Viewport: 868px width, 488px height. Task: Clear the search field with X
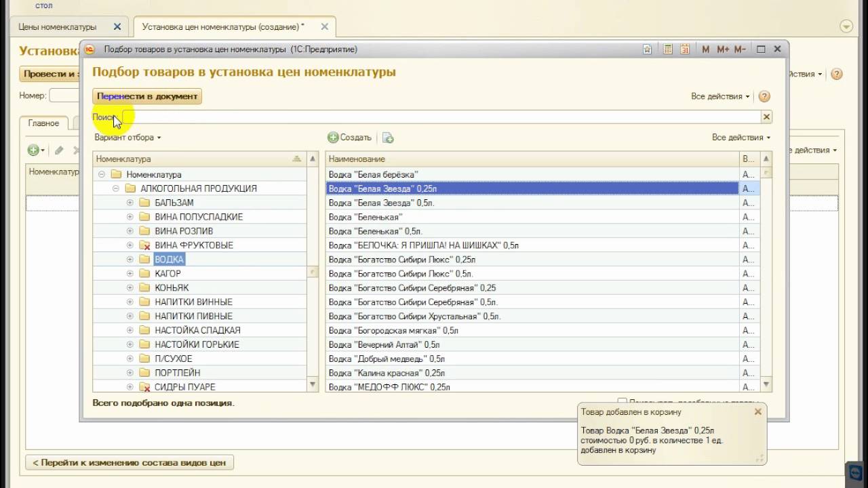[766, 117]
